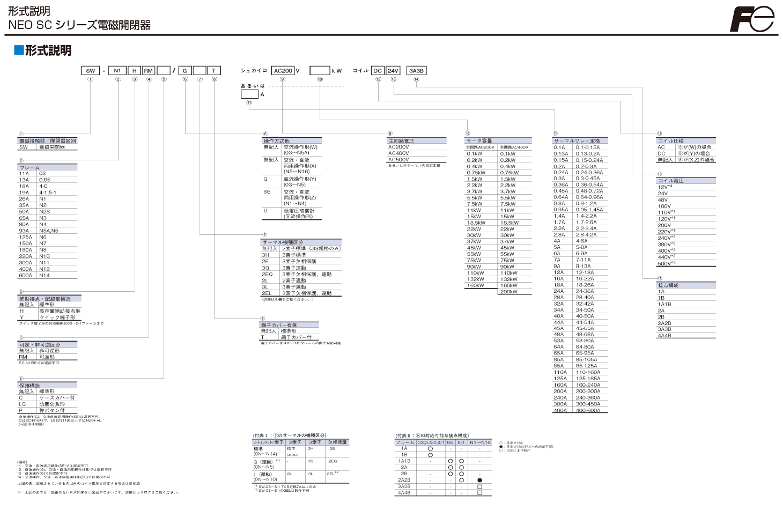Click the "Q（速動）" row in 付表Ⅰ
The height and width of the screenshot is (532, 783).
pyautogui.click(x=300, y=463)
